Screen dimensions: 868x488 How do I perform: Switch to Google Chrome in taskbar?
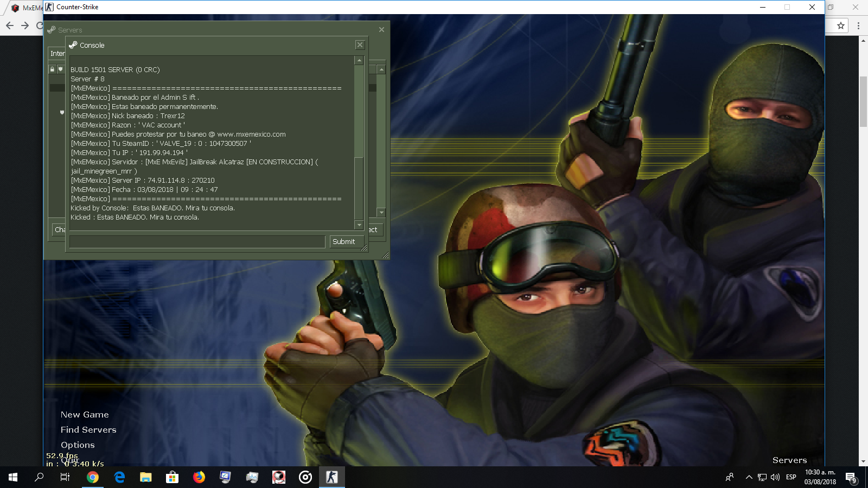click(x=93, y=477)
